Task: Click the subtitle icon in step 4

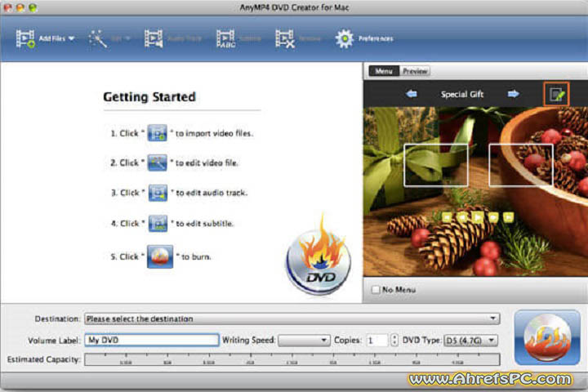Action: 158,224
